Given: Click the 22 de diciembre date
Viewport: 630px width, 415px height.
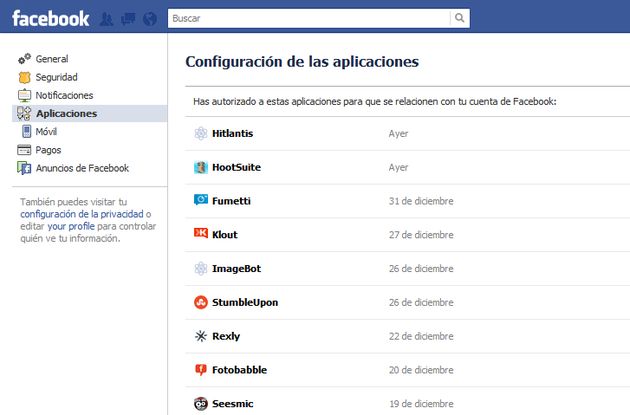Looking at the screenshot, I should click(421, 336).
